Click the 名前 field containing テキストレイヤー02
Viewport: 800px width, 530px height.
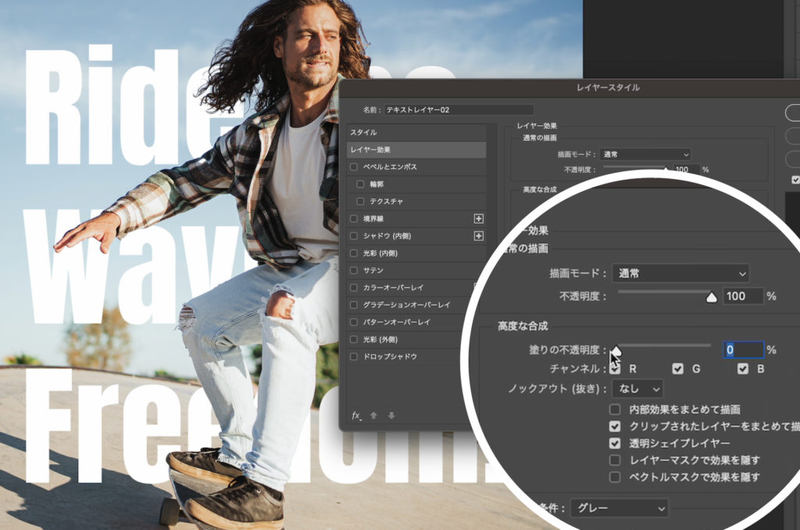coord(459,110)
